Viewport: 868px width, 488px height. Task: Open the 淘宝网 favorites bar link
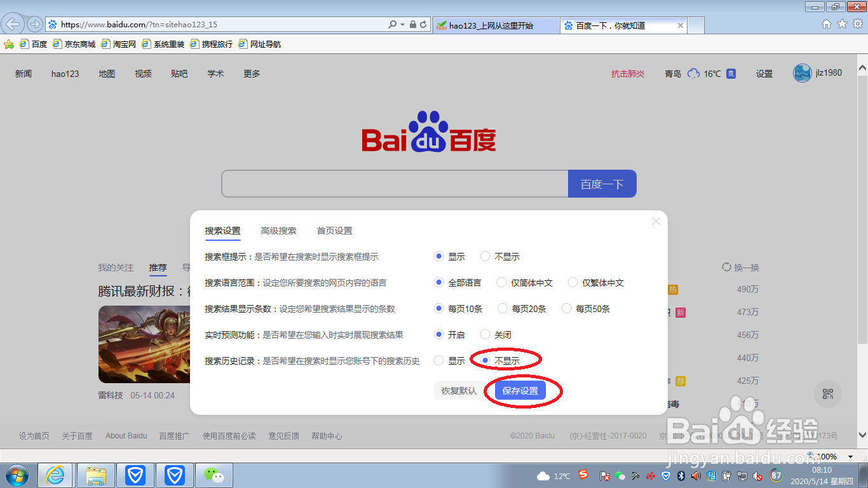[119, 44]
